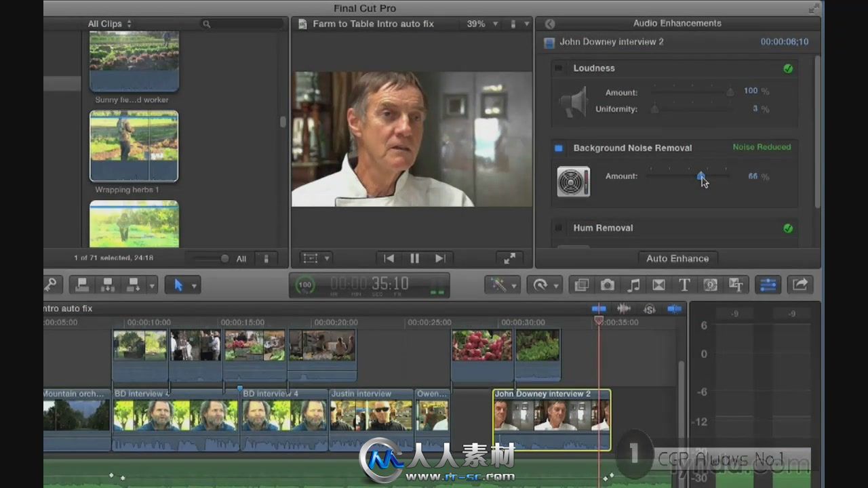Screen dimensions: 868x488
Task: Open the Transitions browser
Action: [x=658, y=285]
